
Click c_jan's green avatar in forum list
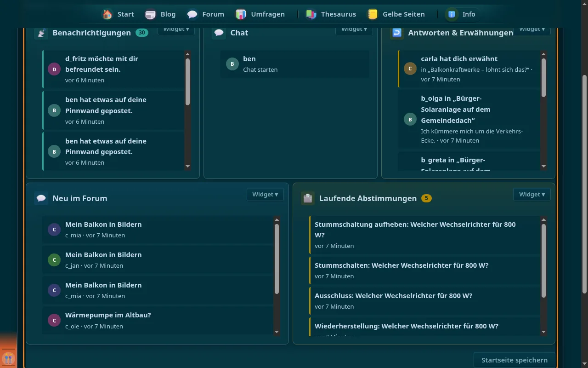(x=54, y=260)
